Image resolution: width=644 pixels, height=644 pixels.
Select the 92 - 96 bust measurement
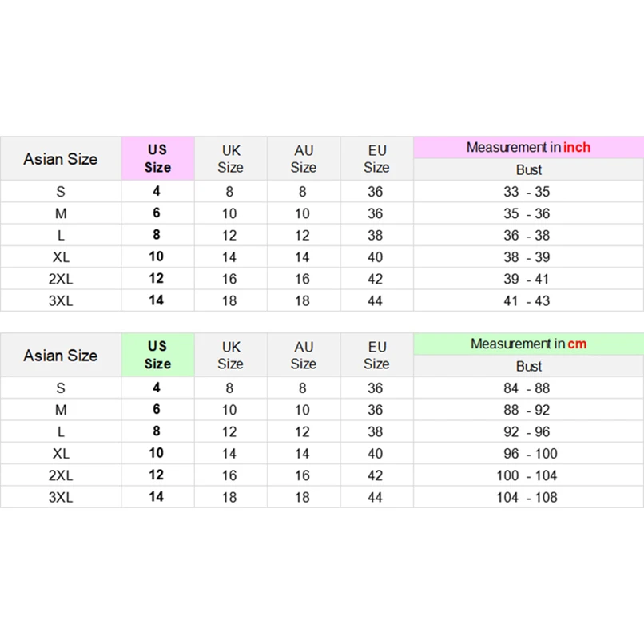[x=528, y=431]
